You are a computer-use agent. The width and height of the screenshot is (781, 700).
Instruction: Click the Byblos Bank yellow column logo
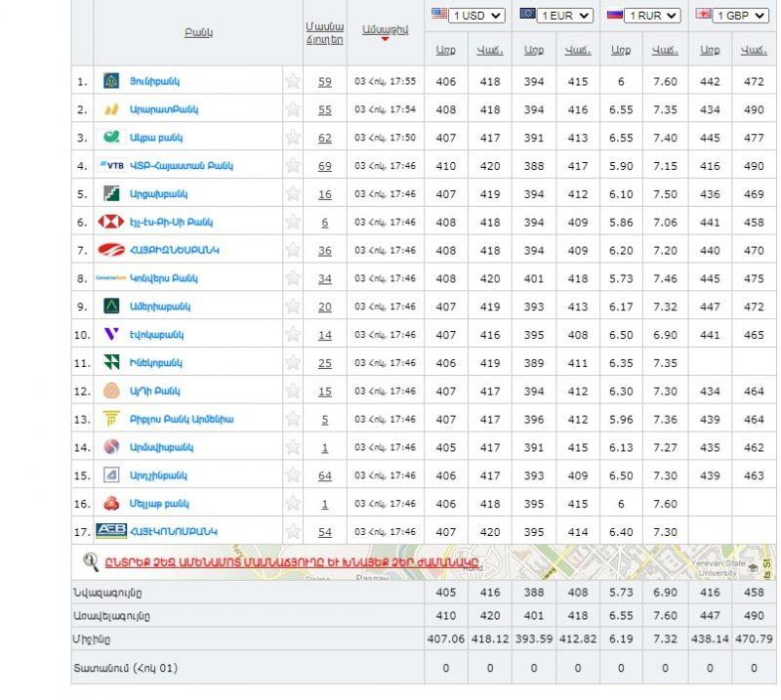(111, 419)
